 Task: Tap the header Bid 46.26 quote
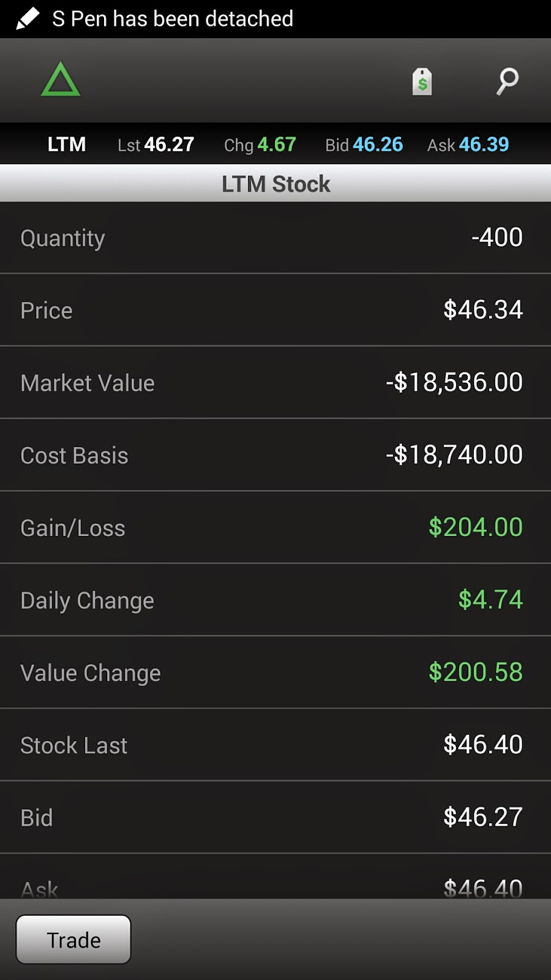click(364, 145)
